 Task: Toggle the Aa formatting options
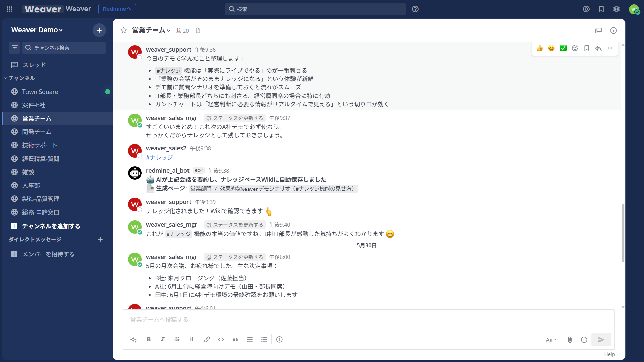[551, 340]
